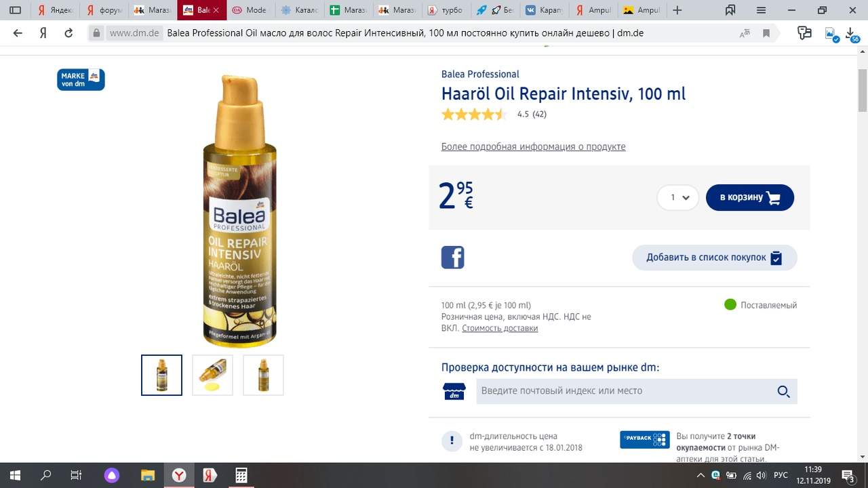Image resolution: width=868 pixels, height=488 pixels.
Task: Open Calculator from the taskbar
Action: pos(241,475)
